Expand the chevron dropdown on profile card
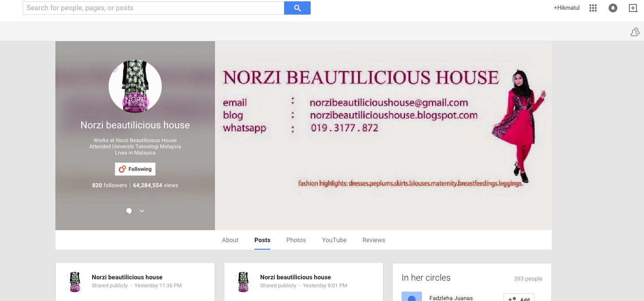Image resolution: width=644 pixels, height=301 pixels. coord(142,211)
